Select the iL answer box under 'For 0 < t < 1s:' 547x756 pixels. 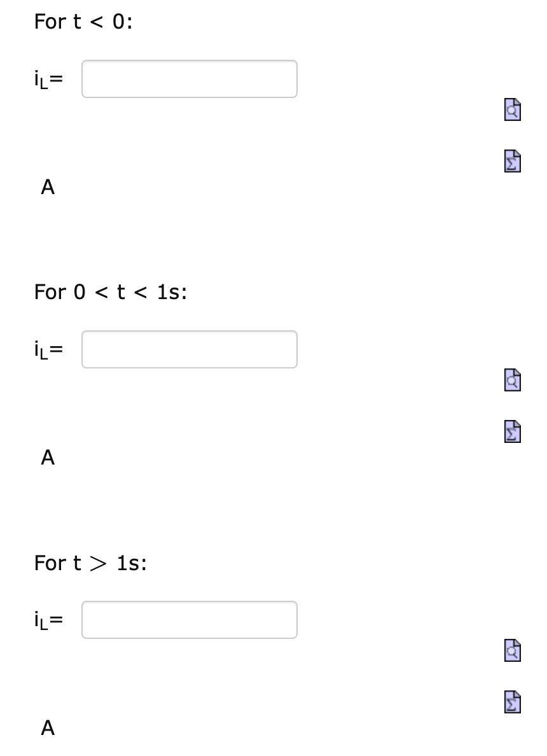[189, 349]
